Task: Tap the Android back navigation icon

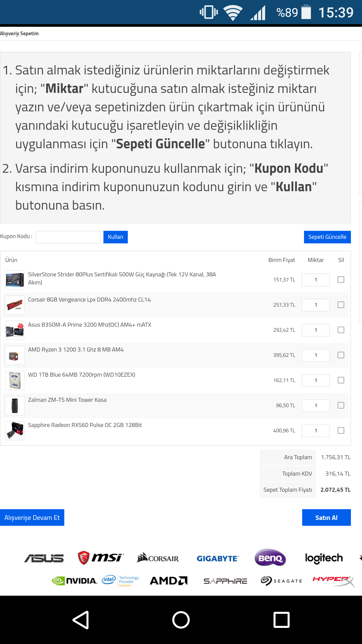Action: pyautogui.click(x=81, y=620)
